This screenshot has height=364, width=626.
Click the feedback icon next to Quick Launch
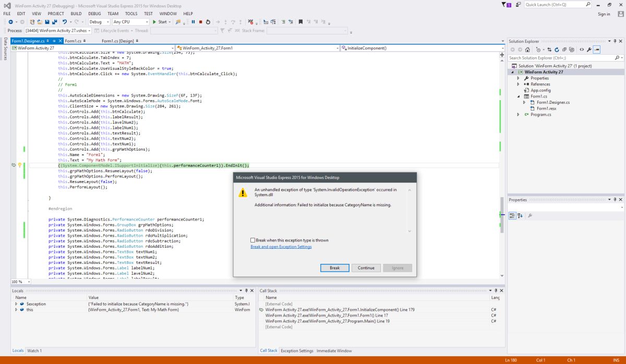point(517,5)
